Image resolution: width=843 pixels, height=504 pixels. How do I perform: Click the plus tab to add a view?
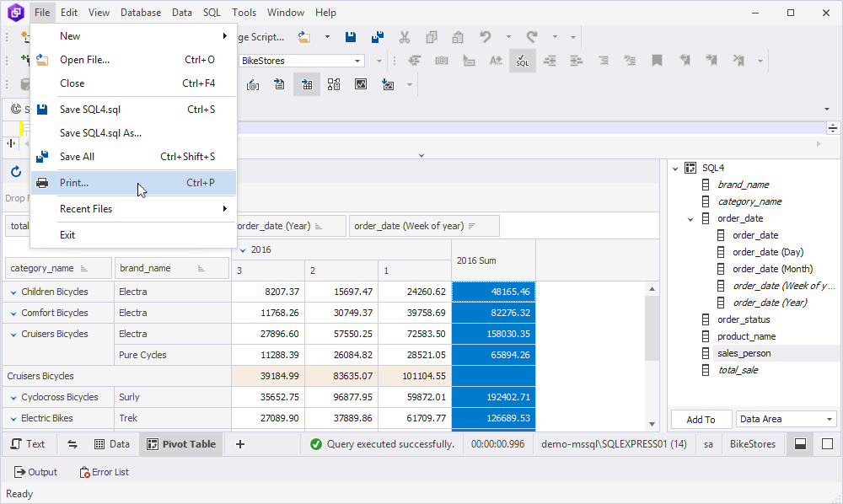(240, 444)
